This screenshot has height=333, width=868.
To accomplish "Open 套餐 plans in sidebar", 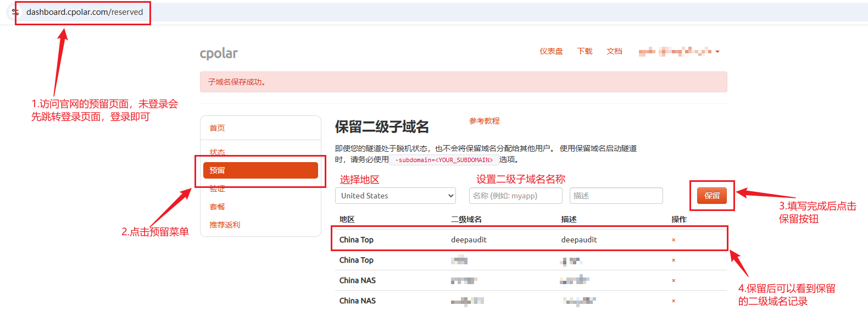I will 217,207.
